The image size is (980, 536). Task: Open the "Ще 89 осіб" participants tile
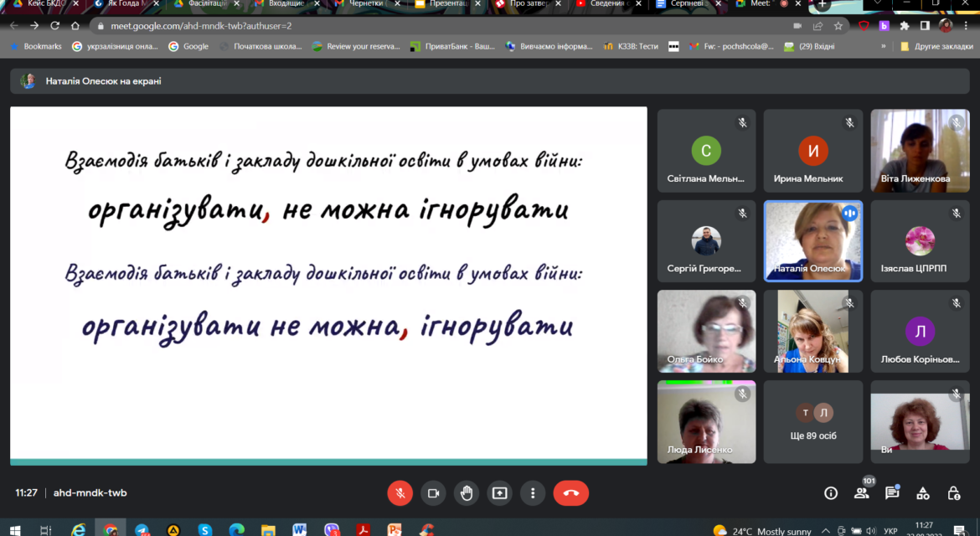(x=813, y=421)
